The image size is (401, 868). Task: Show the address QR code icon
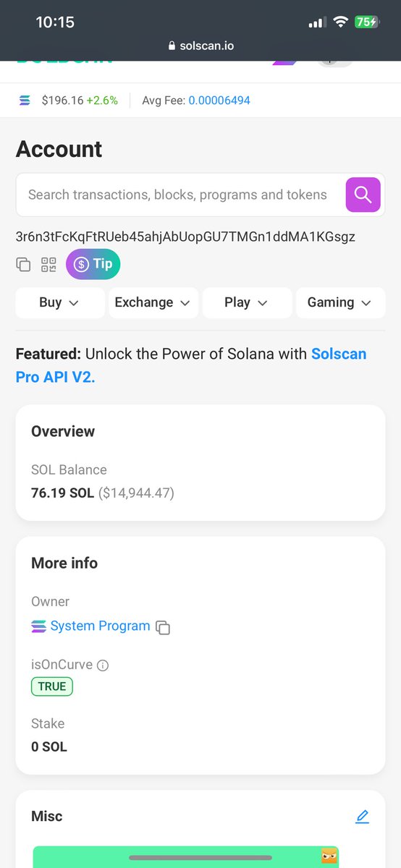click(x=48, y=264)
